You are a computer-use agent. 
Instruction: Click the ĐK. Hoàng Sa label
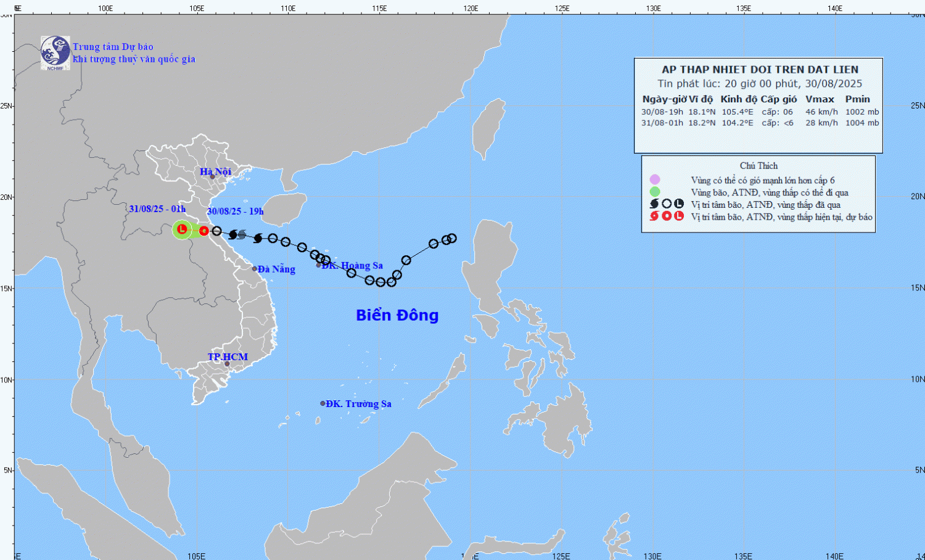click(352, 266)
